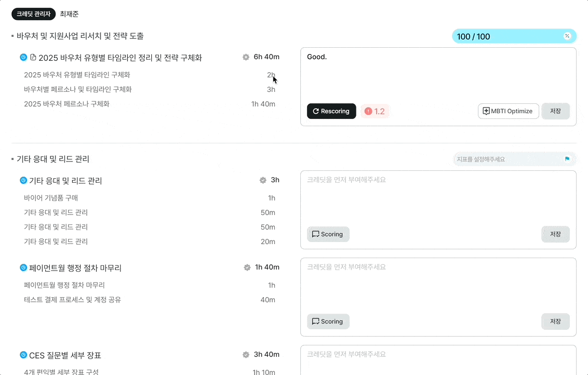
Task: Click the blue icon next to CES 질문별 세부 장표
Action: coord(23,354)
